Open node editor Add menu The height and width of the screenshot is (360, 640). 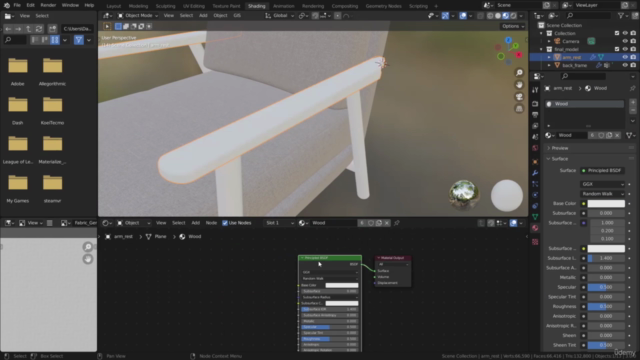(196, 223)
